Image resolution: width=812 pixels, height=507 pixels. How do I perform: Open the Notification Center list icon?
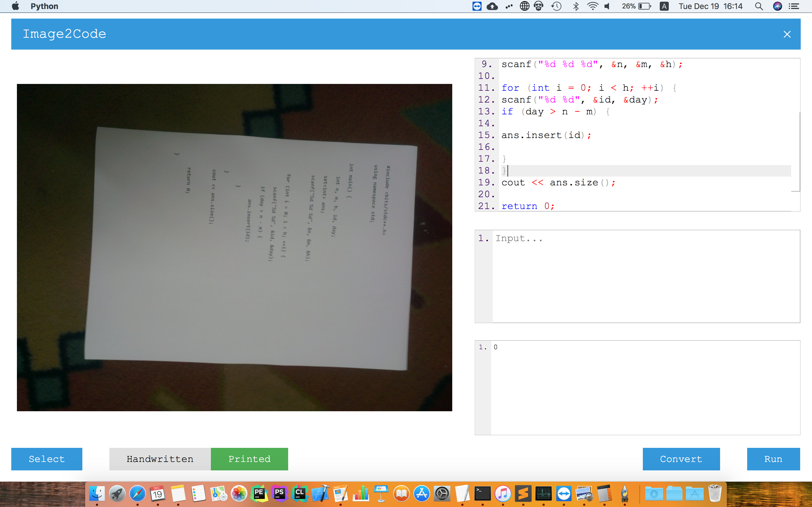pos(794,6)
